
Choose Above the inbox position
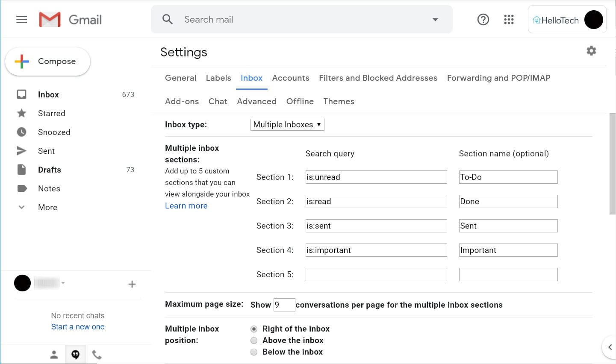point(254,341)
